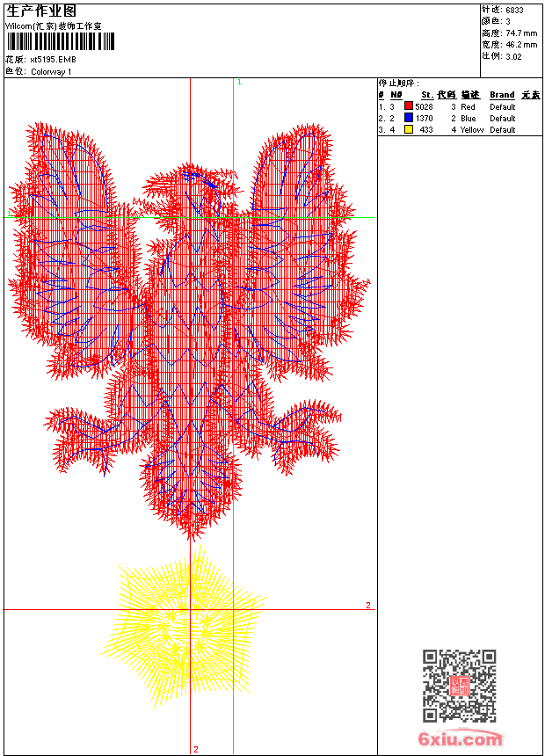This screenshot has height=756, width=545.
Task: Click the yellow color swatch in the stop sequence
Action: (x=409, y=129)
